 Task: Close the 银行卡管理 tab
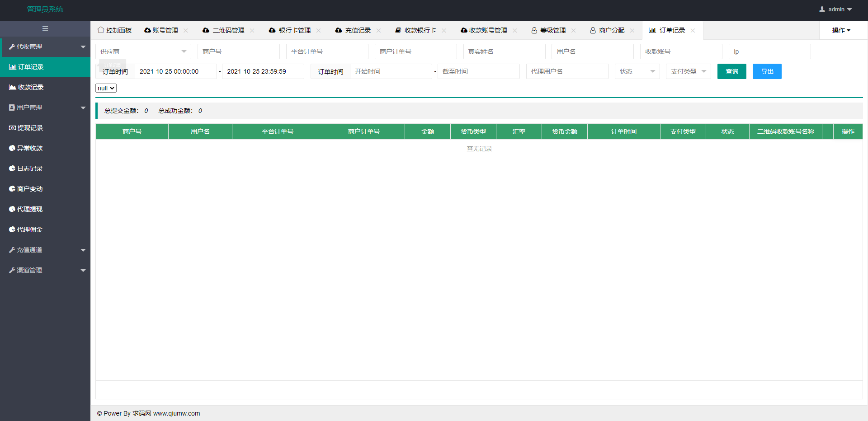coord(319,30)
